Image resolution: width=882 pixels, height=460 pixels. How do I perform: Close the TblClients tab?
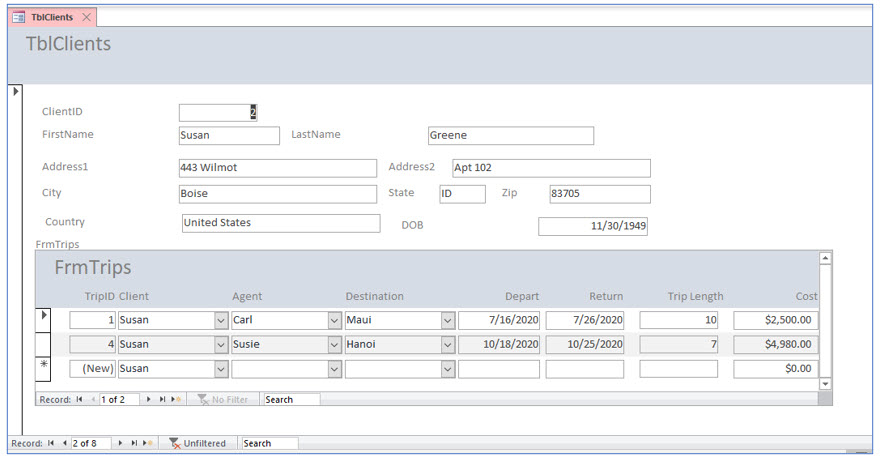[x=87, y=17]
